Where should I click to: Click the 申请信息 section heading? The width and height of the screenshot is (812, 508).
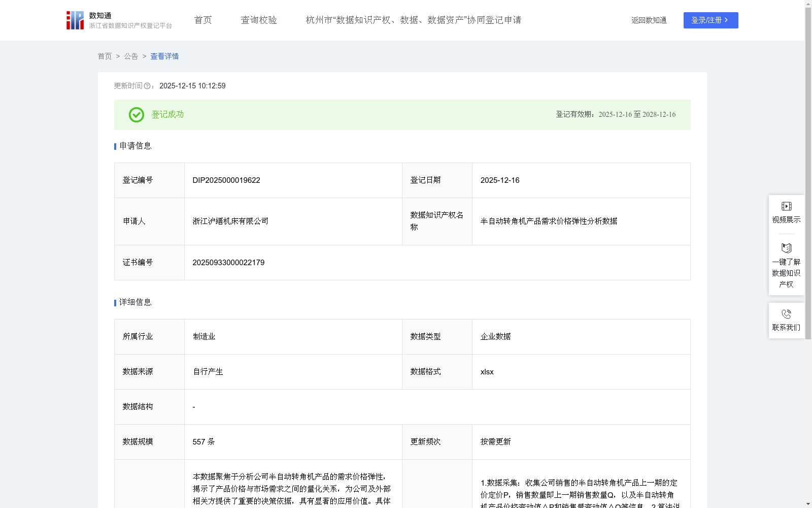tap(136, 146)
